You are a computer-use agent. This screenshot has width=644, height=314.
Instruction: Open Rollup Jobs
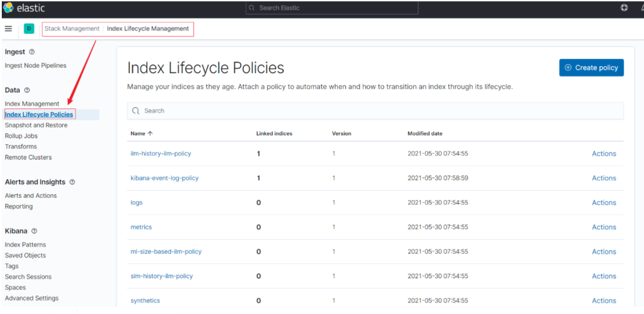tap(21, 136)
